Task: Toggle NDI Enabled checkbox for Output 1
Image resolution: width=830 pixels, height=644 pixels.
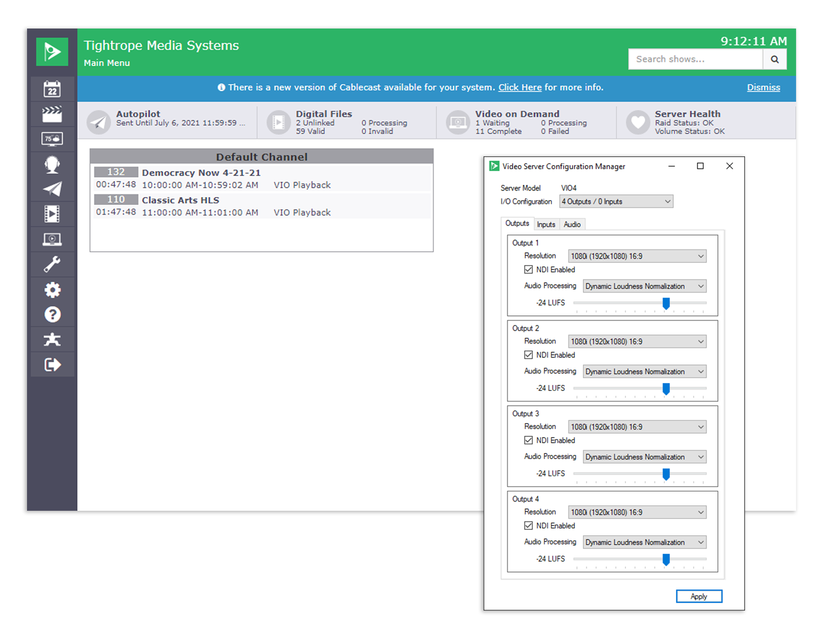Action: (528, 269)
